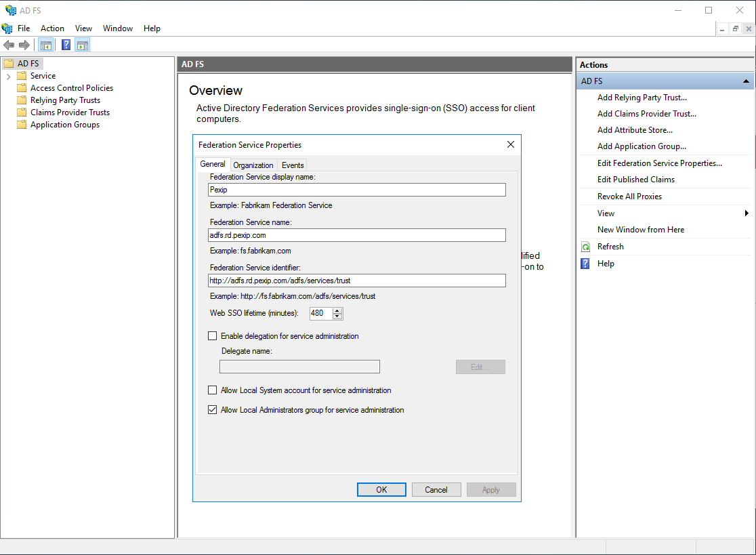756x555 pixels.
Task: Enable delegation for service administration checkbox
Action: pos(213,336)
